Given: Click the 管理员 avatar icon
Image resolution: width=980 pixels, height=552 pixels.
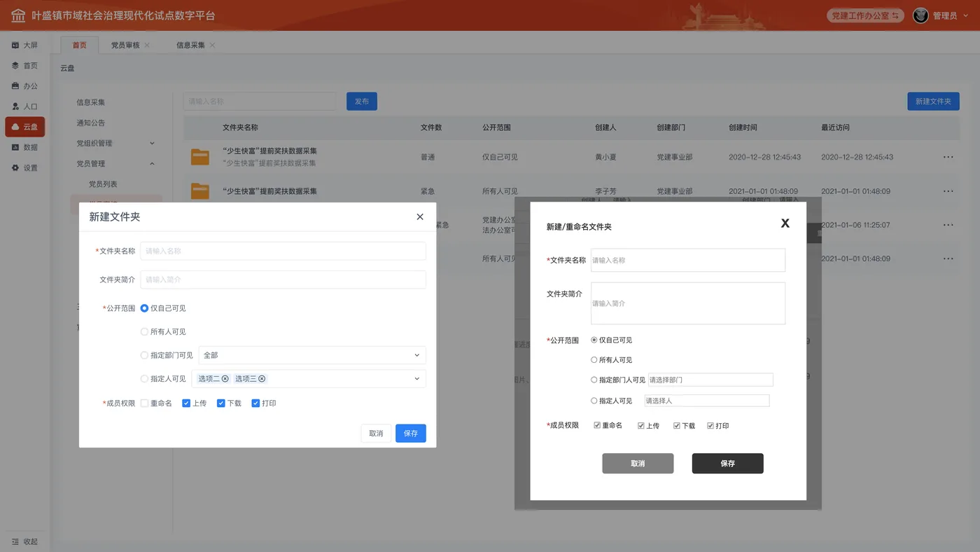Looking at the screenshot, I should point(920,15).
